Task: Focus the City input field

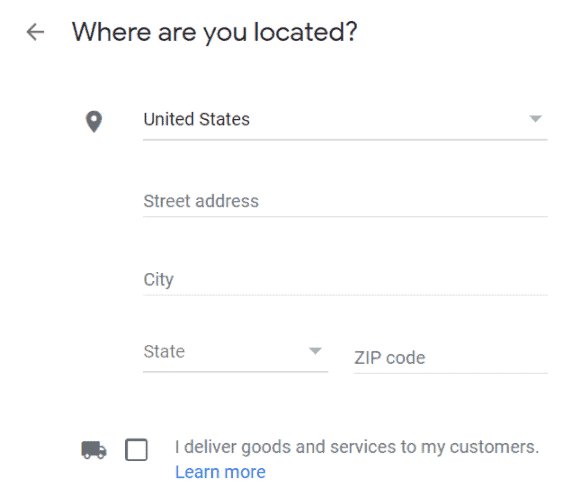Action: (x=345, y=280)
